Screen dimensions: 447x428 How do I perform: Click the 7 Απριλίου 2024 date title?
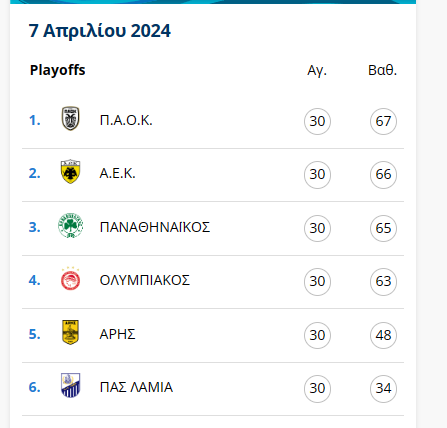100,31
